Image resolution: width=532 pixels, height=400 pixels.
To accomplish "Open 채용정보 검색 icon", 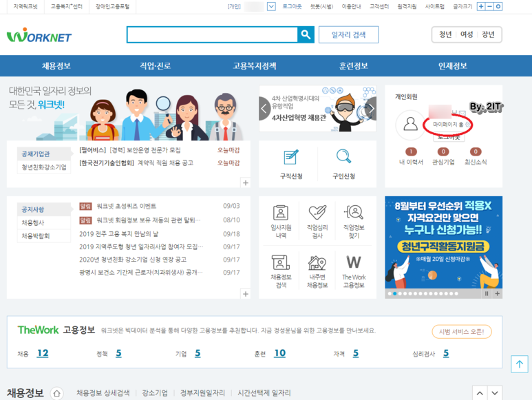I will click(x=281, y=262).
